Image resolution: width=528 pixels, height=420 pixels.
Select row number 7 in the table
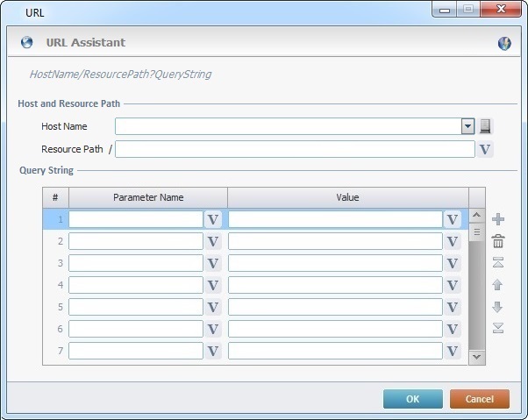coord(55,351)
